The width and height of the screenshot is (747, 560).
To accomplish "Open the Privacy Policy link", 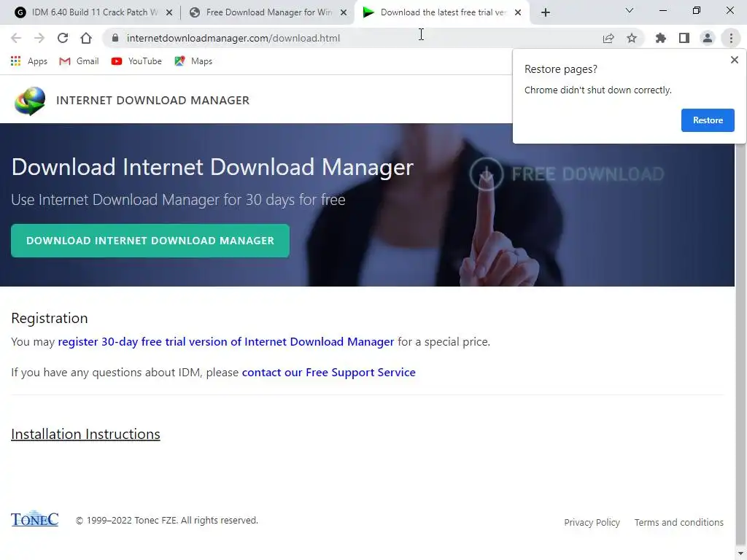I will [x=592, y=522].
